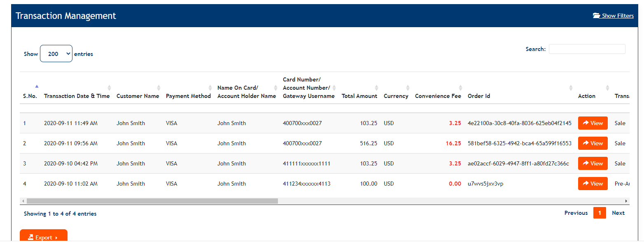Sort the Order Id column

point(571,88)
